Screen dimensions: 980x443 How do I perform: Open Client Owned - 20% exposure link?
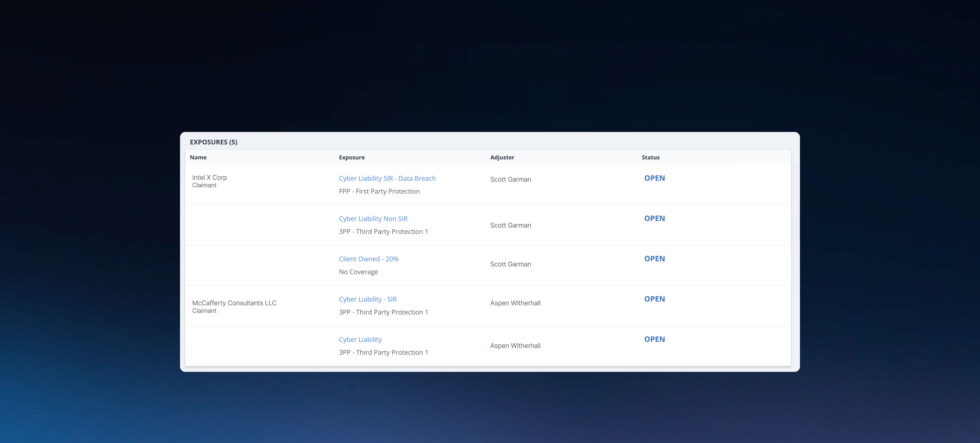(368, 259)
